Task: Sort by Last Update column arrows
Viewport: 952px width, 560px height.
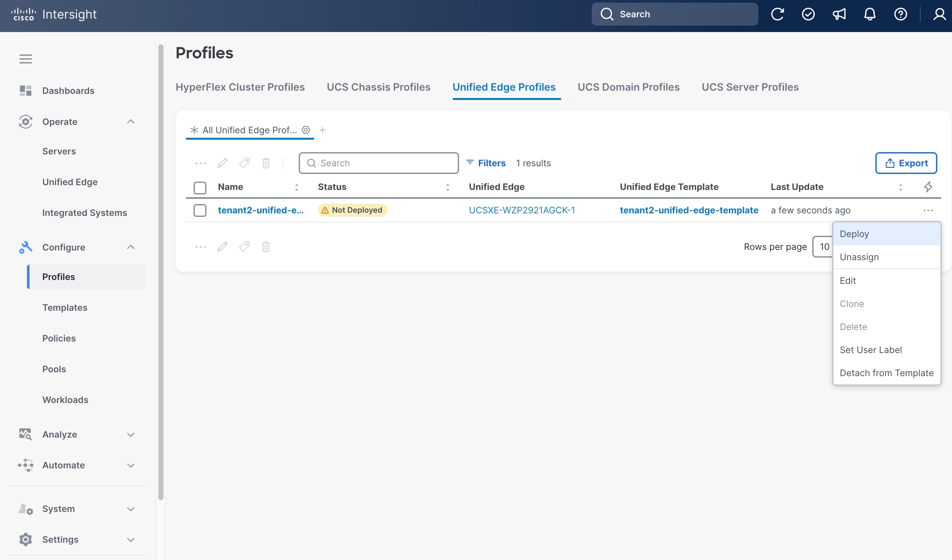Action: click(x=901, y=187)
